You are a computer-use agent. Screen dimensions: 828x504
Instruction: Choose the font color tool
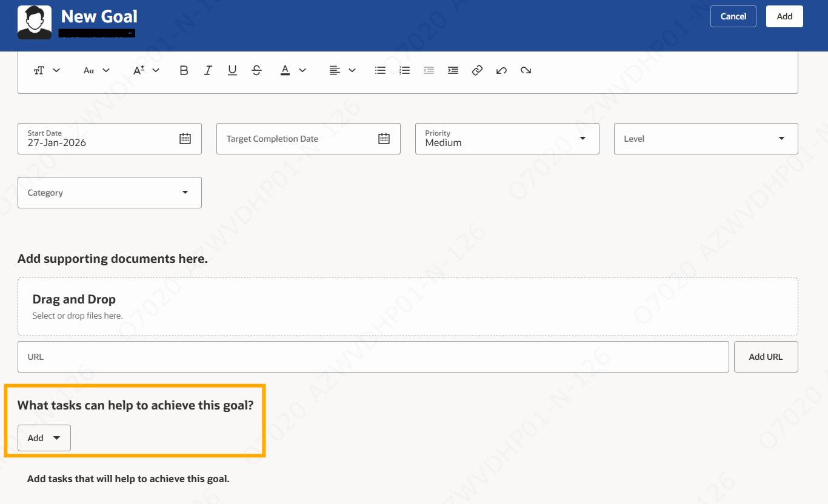(x=285, y=70)
